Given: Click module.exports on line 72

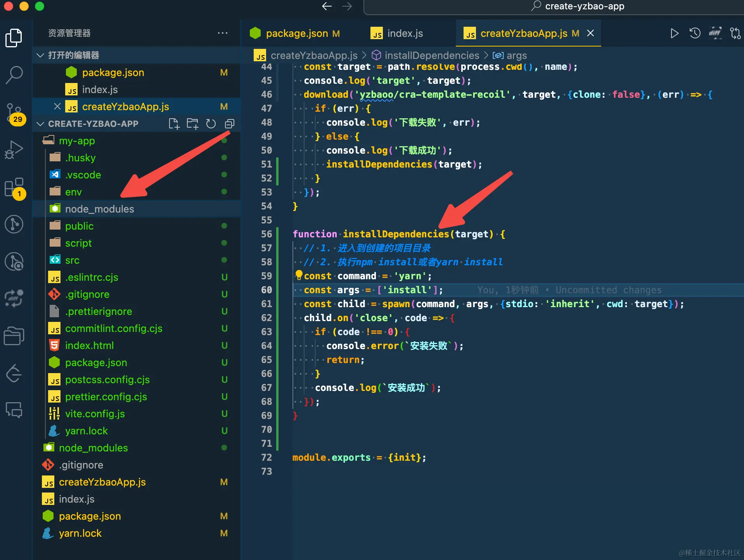Looking at the screenshot, I should click(x=331, y=457).
